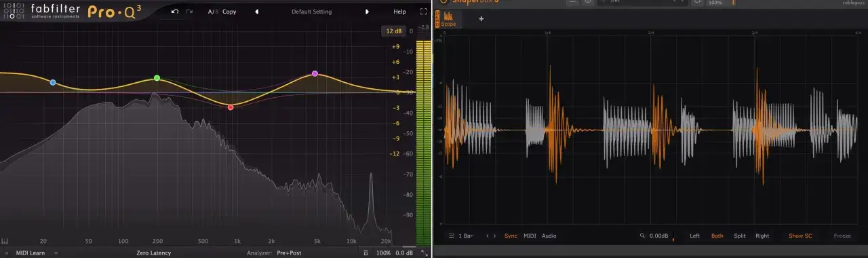Go to next preset with right arrow

(367, 12)
